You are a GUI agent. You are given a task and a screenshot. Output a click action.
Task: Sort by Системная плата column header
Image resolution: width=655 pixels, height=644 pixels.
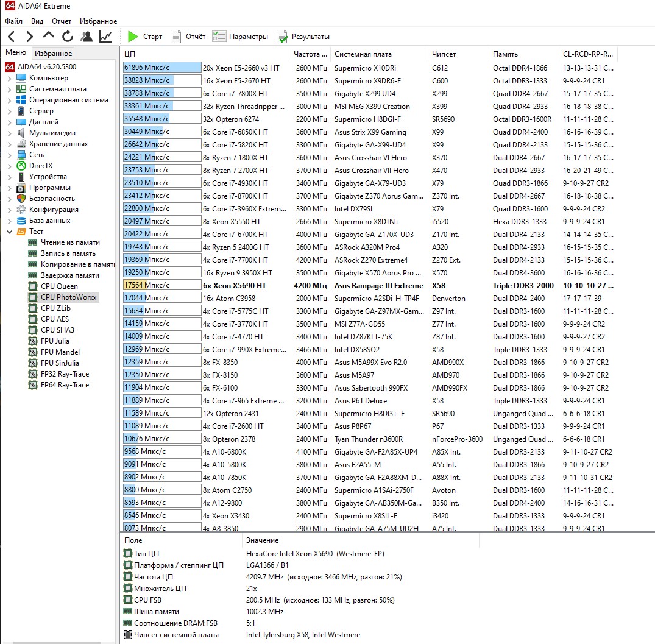click(380, 54)
